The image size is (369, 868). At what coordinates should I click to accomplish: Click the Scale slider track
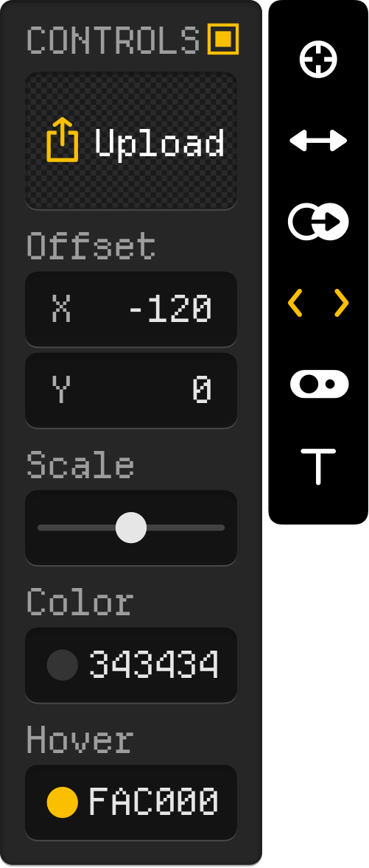pos(131,528)
